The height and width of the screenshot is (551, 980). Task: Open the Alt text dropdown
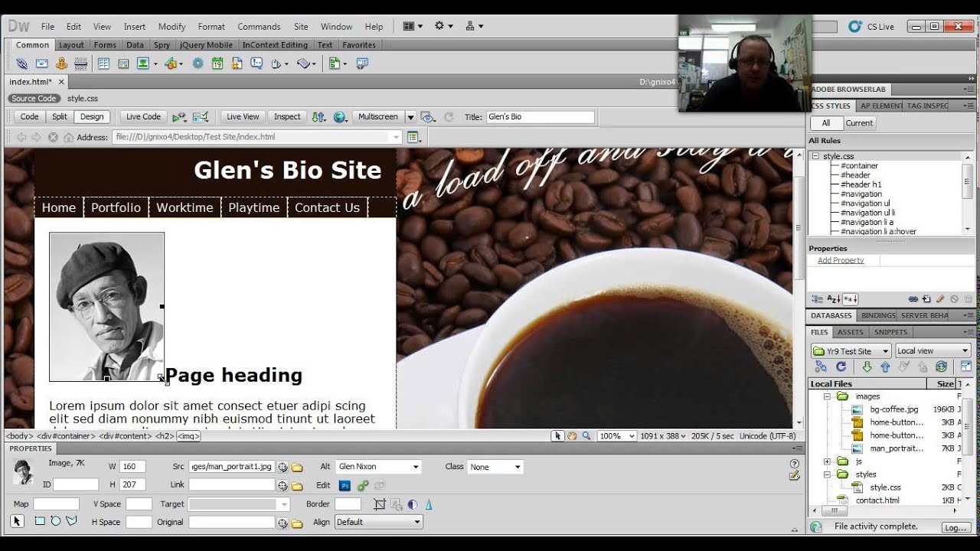(416, 467)
